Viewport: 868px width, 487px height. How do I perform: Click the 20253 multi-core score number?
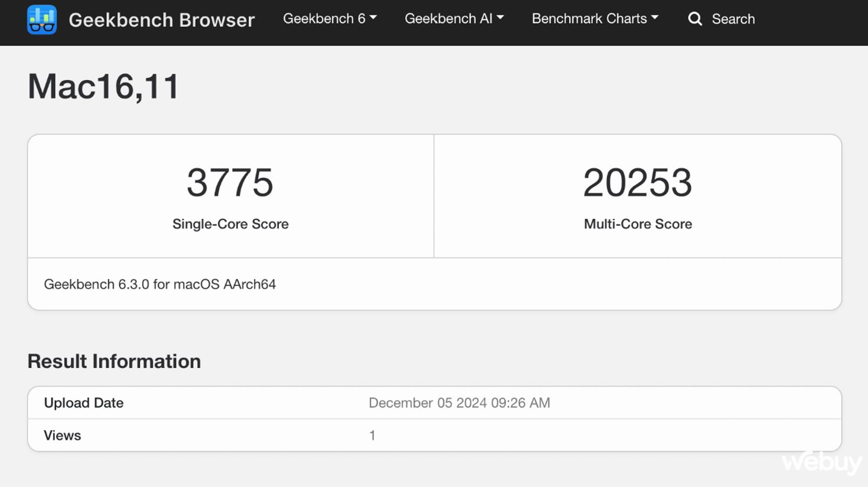click(x=638, y=182)
